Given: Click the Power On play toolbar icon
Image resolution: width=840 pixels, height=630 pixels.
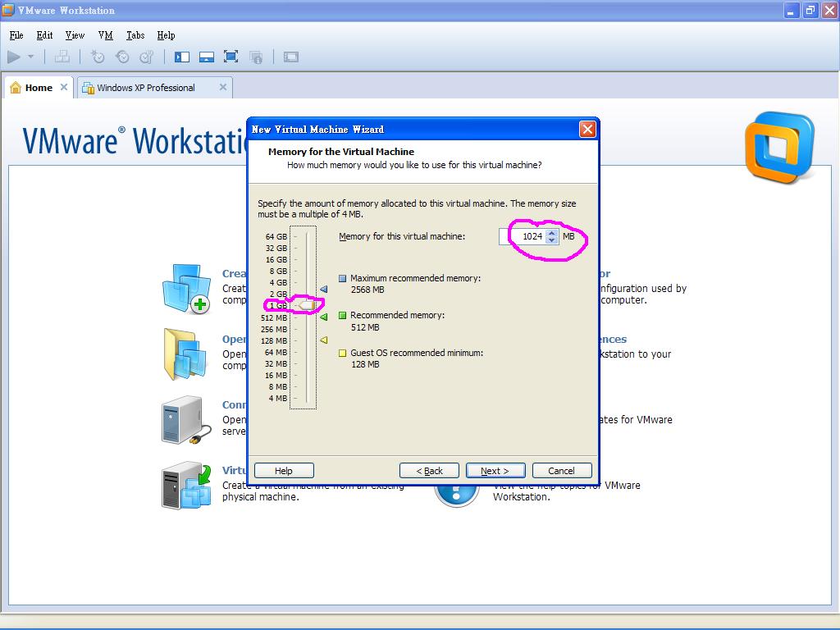Looking at the screenshot, I should pos(14,57).
